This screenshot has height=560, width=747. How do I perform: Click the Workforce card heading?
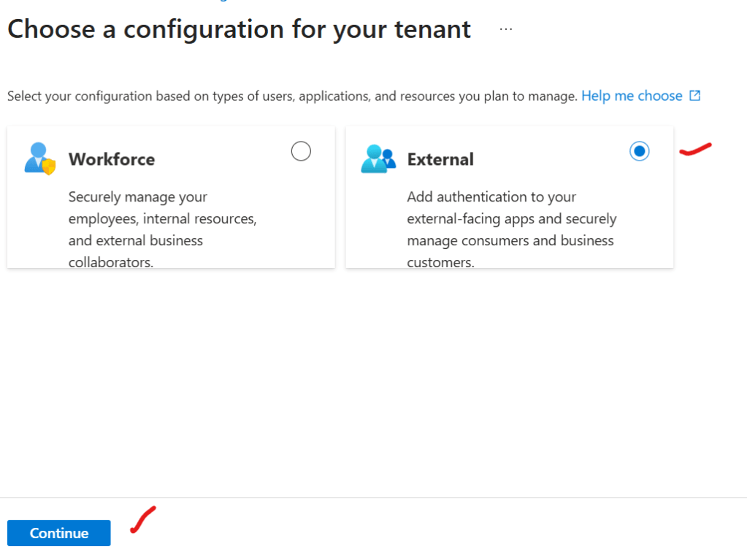click(112, 159)
